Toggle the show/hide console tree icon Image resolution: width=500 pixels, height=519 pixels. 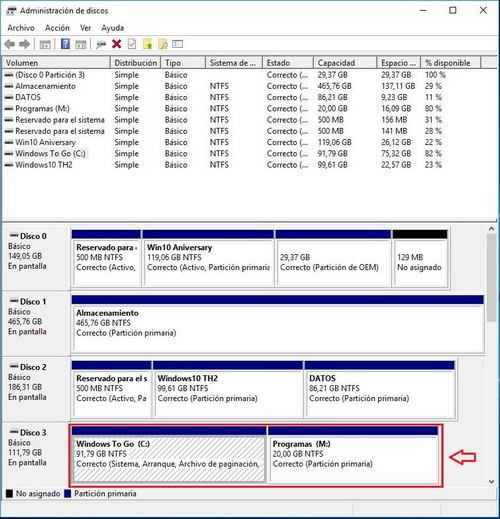click(45, 44)
